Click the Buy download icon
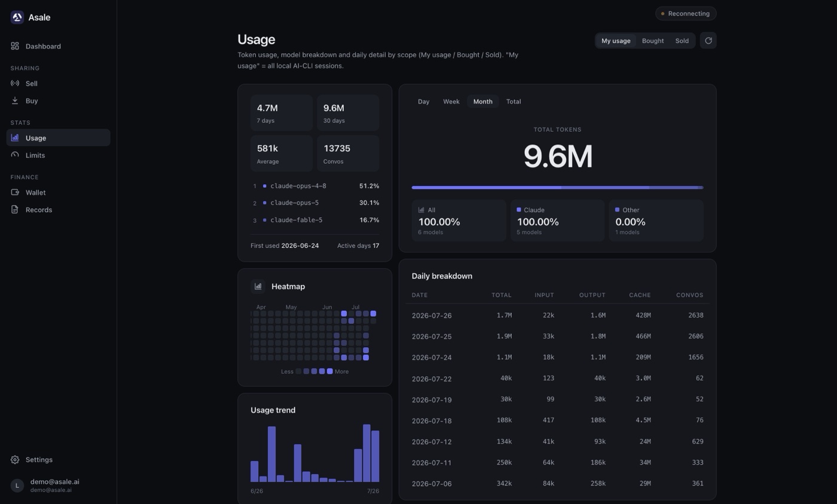 [15, 100]
